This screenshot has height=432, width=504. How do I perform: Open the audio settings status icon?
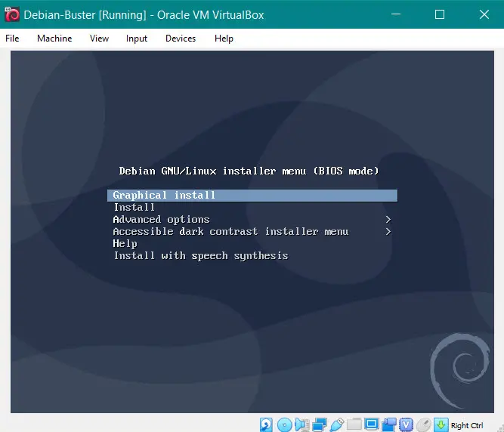[x=302, y=425]
